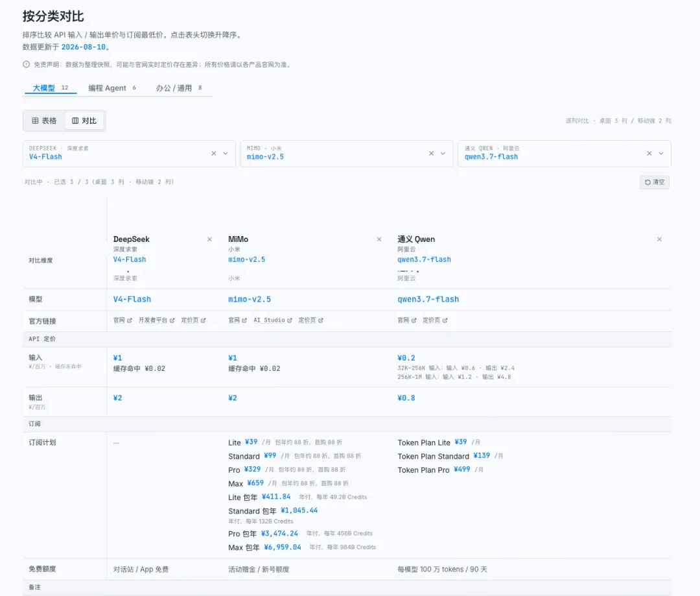This screenshot has height=596, width=700.
Task: Click the Lite 包年 ¥411.84 plan
Action: [297, 497]
